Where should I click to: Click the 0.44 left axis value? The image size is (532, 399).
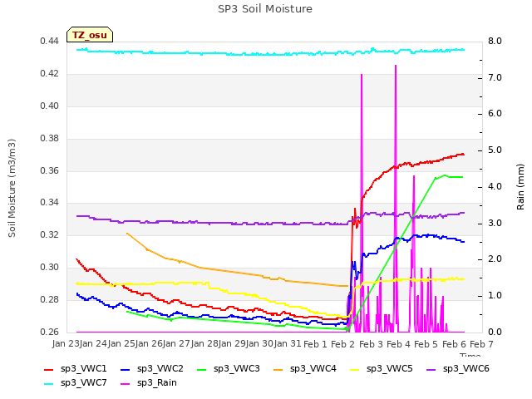(x=50, y=42)
